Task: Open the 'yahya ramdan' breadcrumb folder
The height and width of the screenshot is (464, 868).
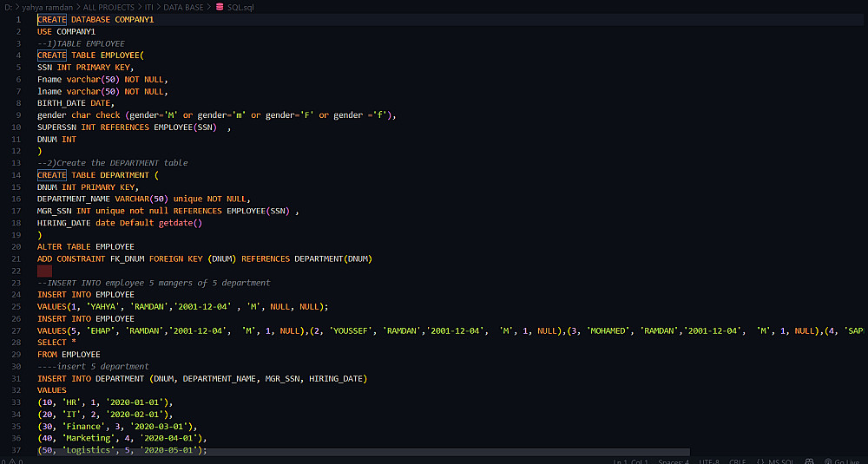Action: (48, 7)
